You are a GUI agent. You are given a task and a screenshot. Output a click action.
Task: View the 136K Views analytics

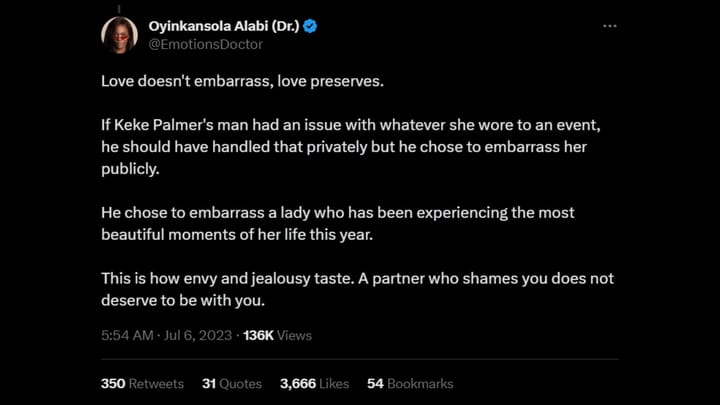point(277,335)
